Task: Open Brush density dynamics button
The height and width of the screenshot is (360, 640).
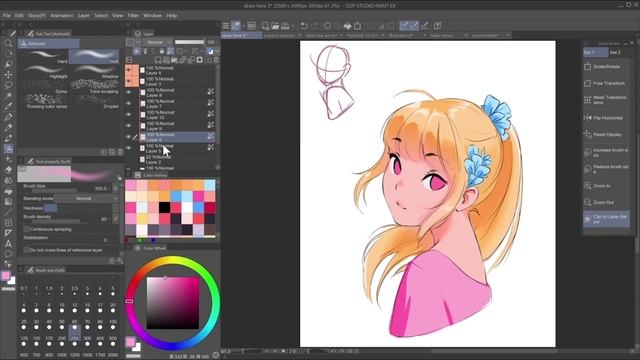Action: 116,219
